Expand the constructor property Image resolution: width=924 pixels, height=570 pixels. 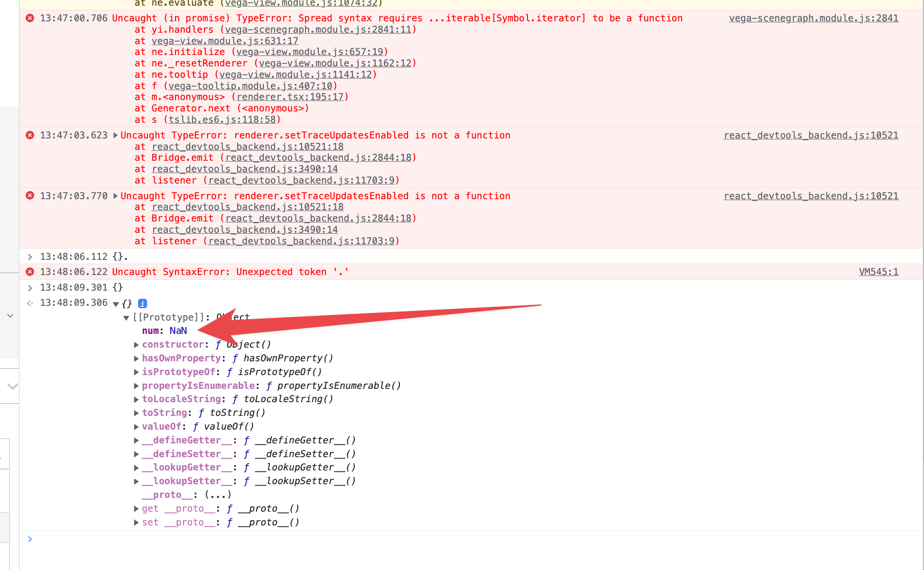click(x=136, y=344)
